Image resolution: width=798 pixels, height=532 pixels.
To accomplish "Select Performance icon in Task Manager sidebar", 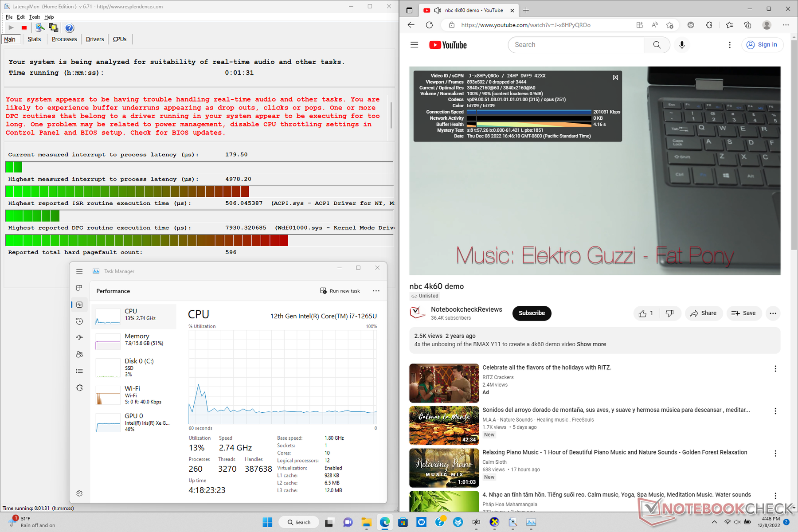I will pos(79,305).
